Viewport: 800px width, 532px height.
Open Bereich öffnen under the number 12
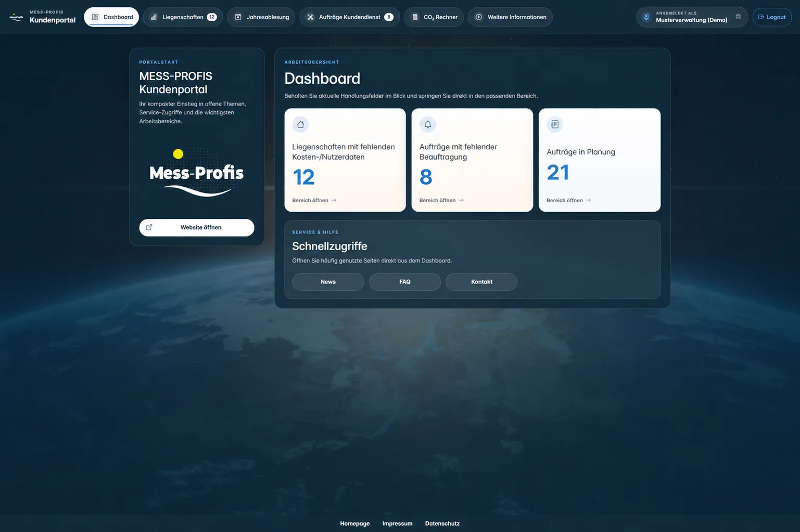coord(314,200)
